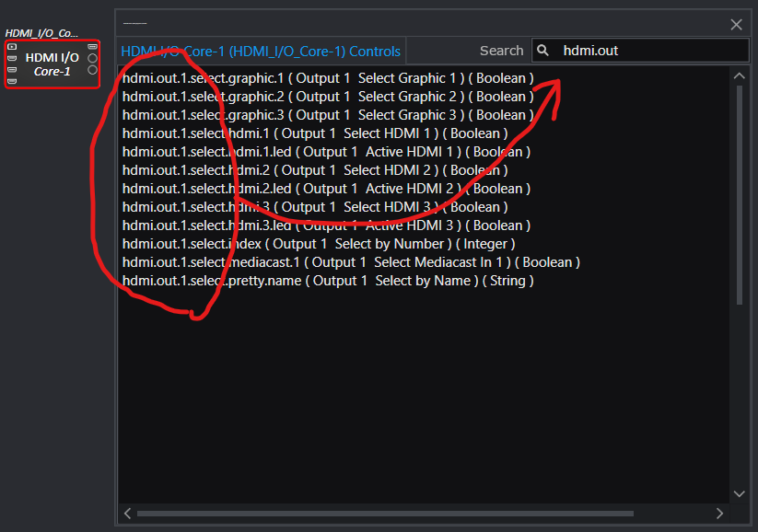Click the lower circular audio pin on HDMI I/O block

(x=92, y=70)
